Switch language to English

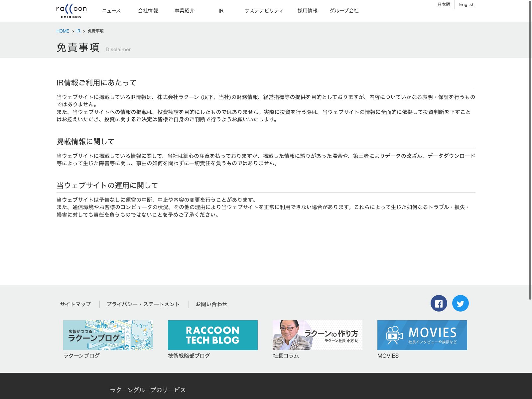tap(466, 4)
